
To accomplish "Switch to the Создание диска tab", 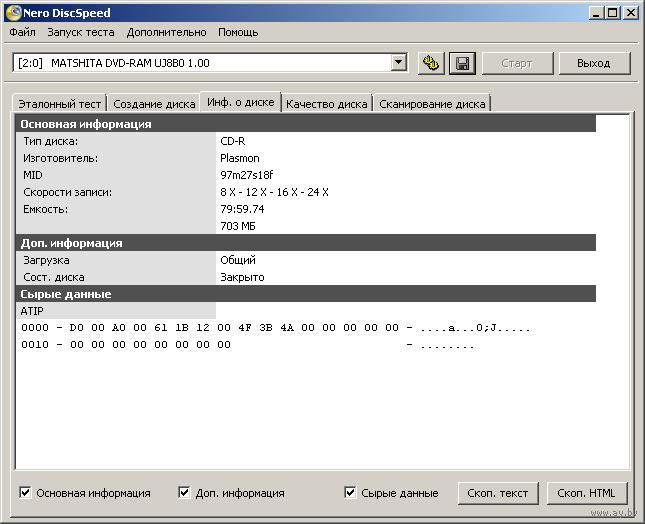I will coord(154,104).
